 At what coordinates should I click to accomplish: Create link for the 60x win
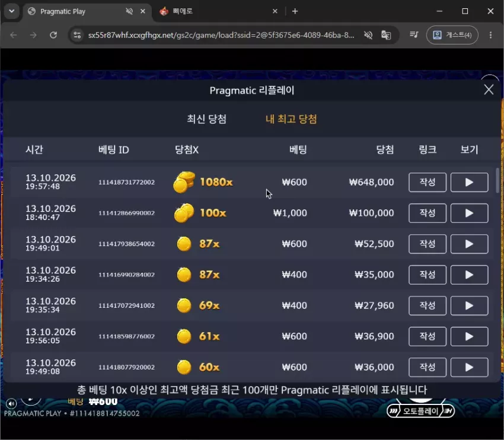click(428, 368)
